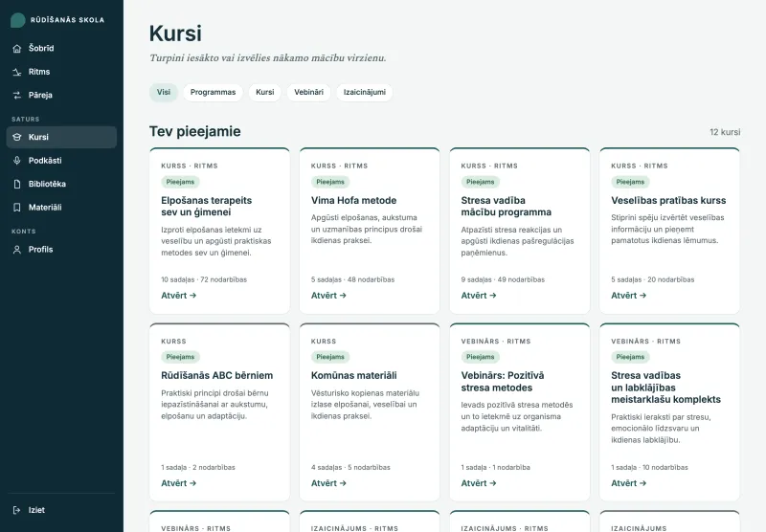This screenshot has width=766, height=532.
Task: Select the Kursi sidebar item
Action: click(61, 137)
